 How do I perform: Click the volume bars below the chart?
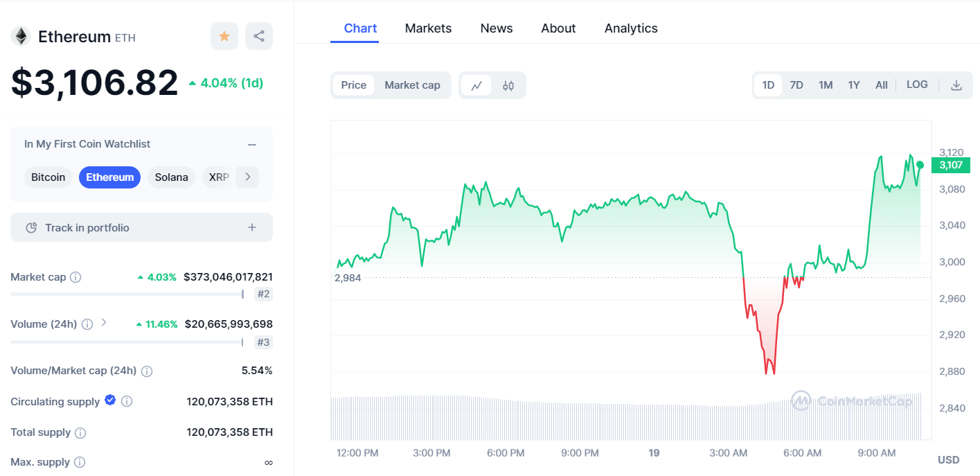coord(627,418)
